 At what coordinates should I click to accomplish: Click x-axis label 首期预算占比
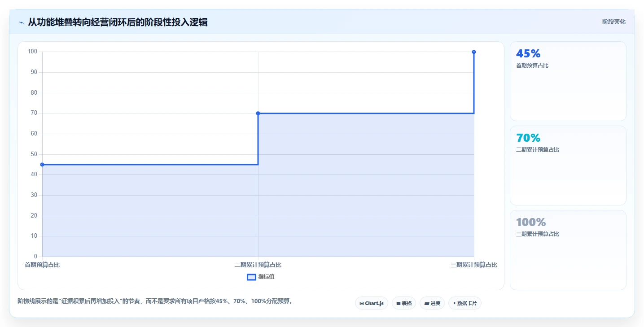[42, 265]
